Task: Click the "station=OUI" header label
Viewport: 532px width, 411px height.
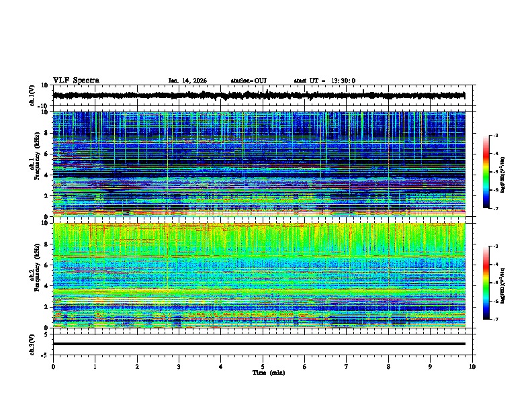Action: tap(249, 81)
